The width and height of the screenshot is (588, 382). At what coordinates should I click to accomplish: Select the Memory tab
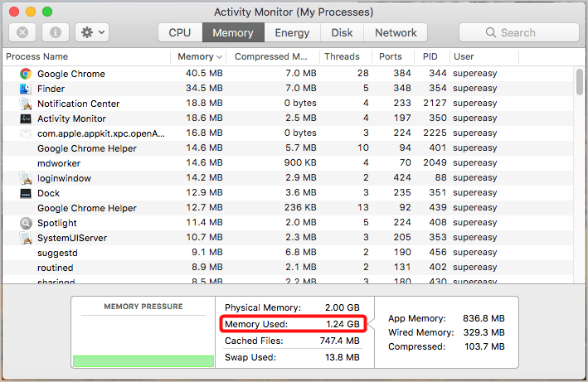[233, 32]
